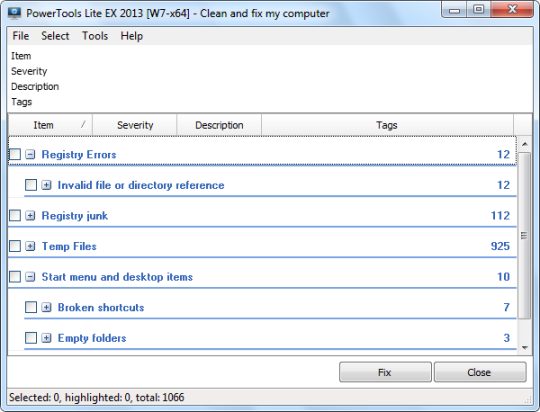Click the Close button at bottom
The width and height of the screenshot is (540, 412).
click(480, 372)
